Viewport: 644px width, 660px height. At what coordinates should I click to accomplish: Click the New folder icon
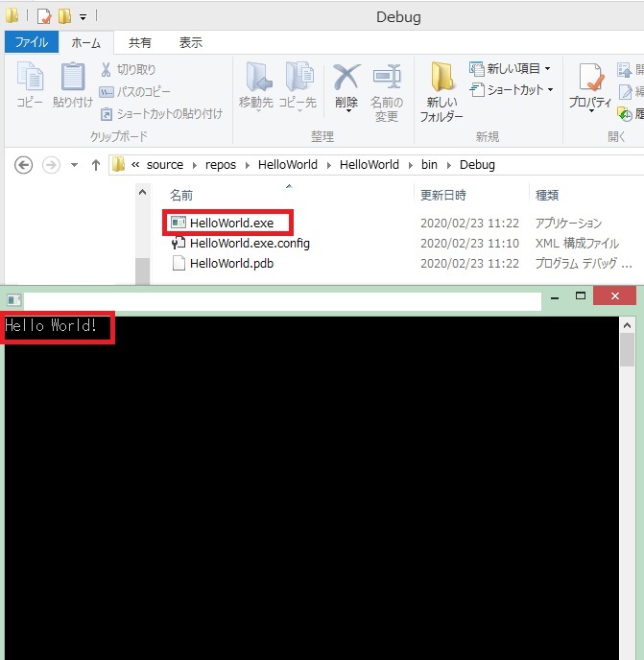pyautogui.click(x=441, y=77)
